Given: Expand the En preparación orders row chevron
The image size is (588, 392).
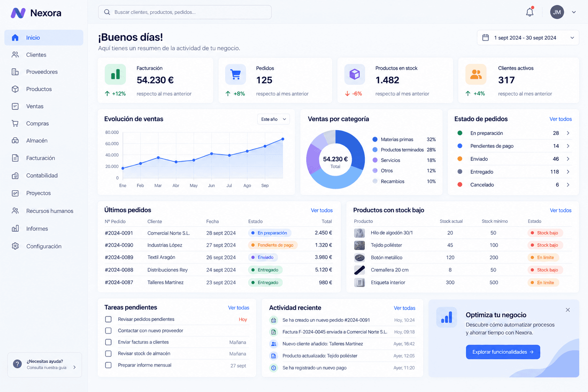Looking at the screenshot, I should point(568,133).
